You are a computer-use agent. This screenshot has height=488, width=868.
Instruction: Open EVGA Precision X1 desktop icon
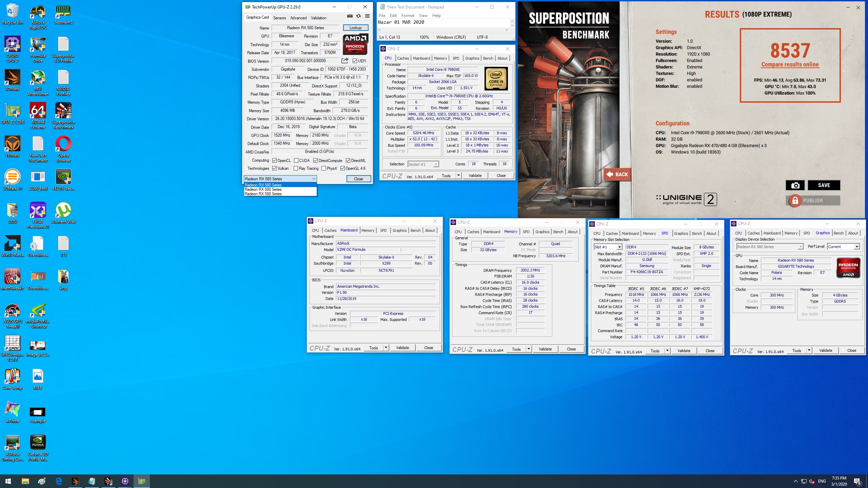(x=38, y=216)
